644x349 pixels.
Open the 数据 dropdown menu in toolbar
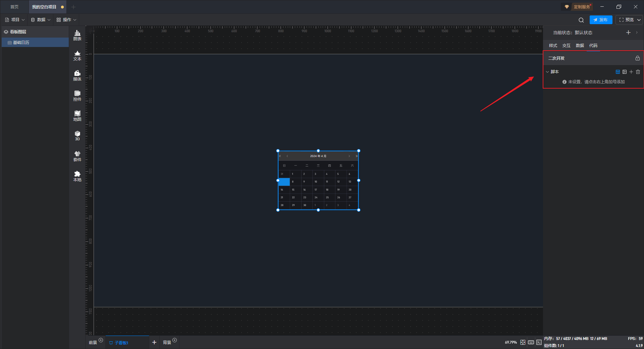pyautogui.click(x=41, y=20)
